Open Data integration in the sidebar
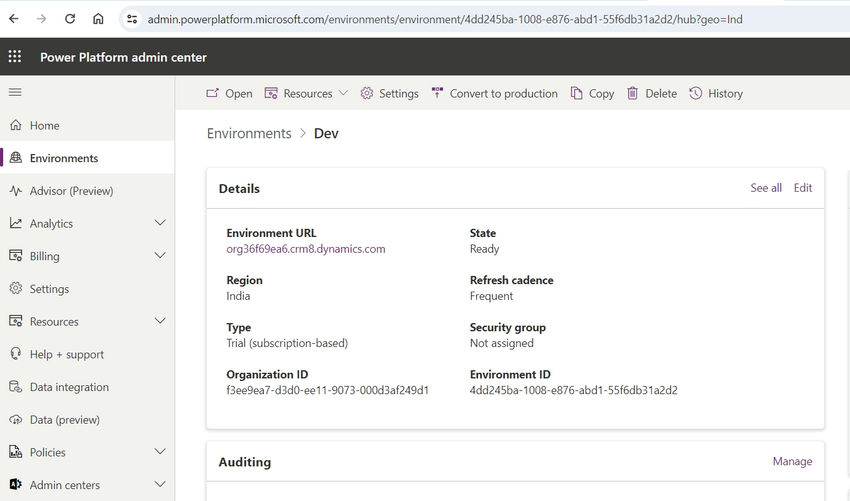The height and width of the screenshot is (501, 850). point(69,387)
